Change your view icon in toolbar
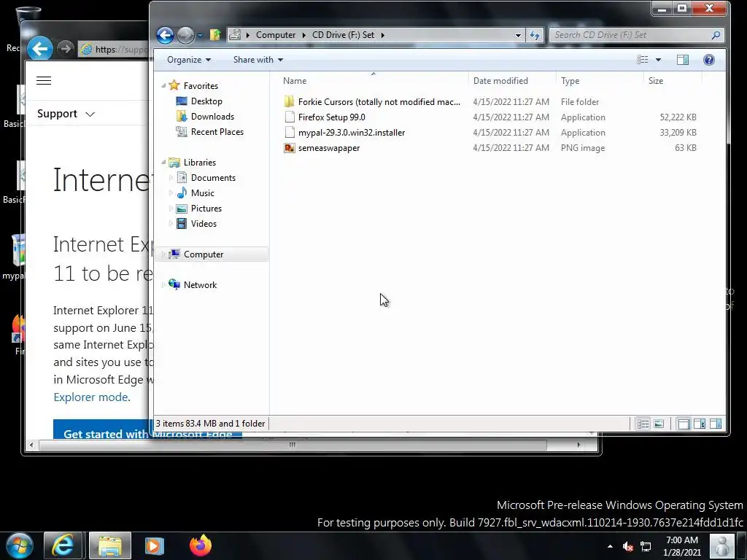Viewport: 747px width, 560px height. 642,60
